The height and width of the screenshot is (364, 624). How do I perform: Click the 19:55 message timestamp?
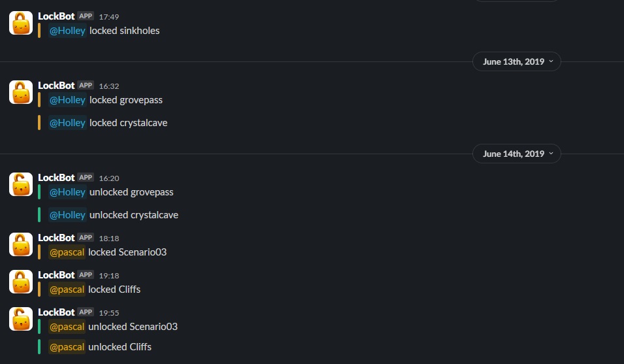(109, 312)
